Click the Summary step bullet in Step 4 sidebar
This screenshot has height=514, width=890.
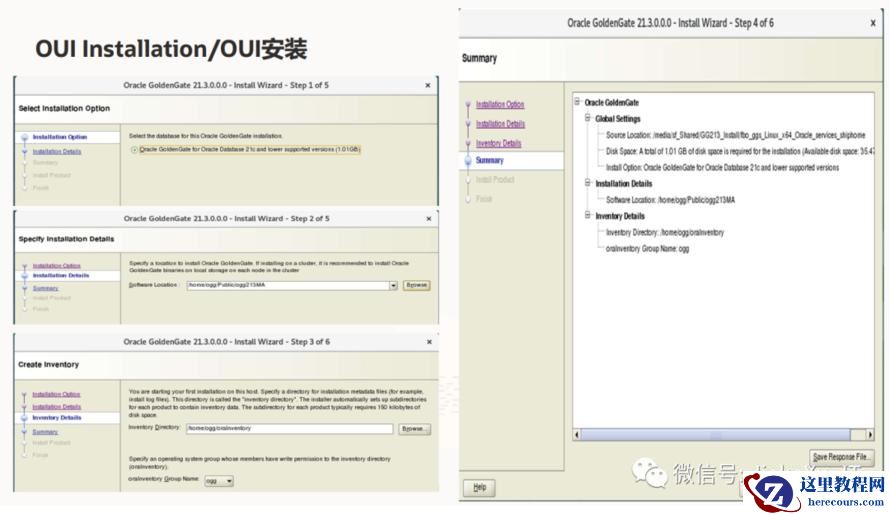[468, 161]
